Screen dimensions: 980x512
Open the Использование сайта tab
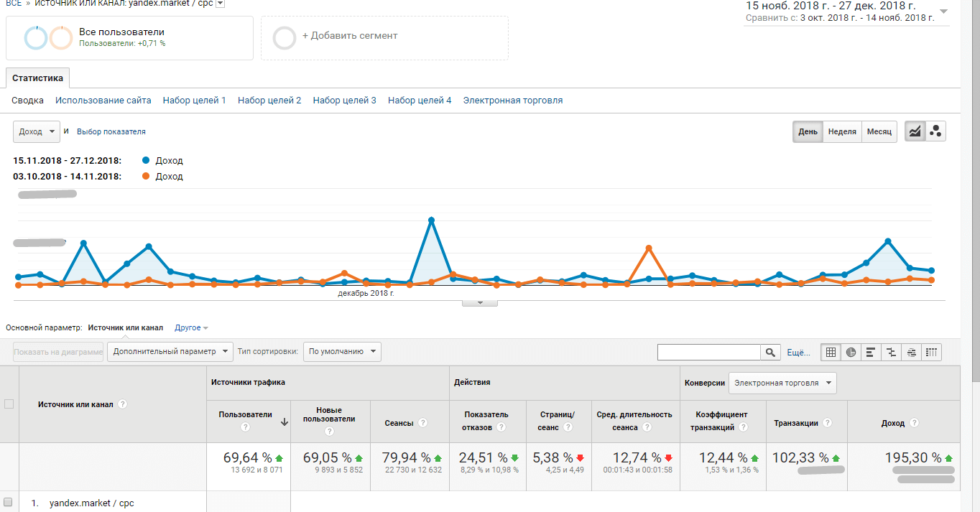tap(103, 101)
